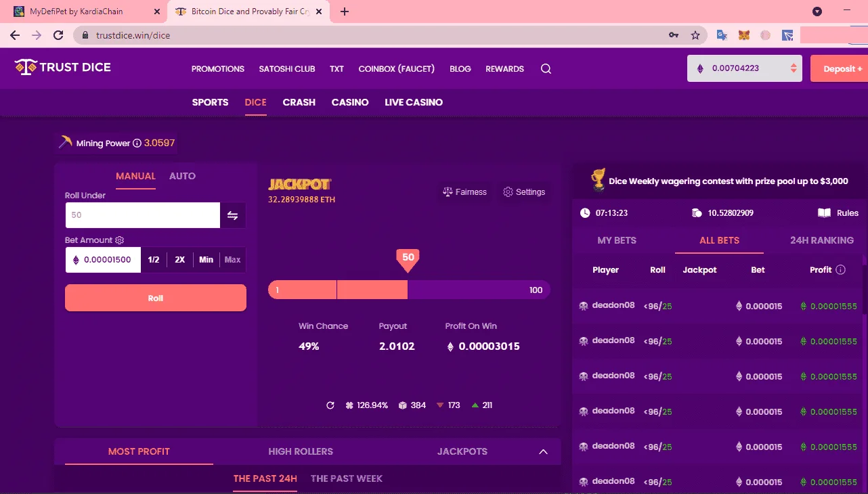The height and width of the screenshot is (494, 868).
Task: Open the Chrome profile dropdown circle
Action: pos(817,12)
